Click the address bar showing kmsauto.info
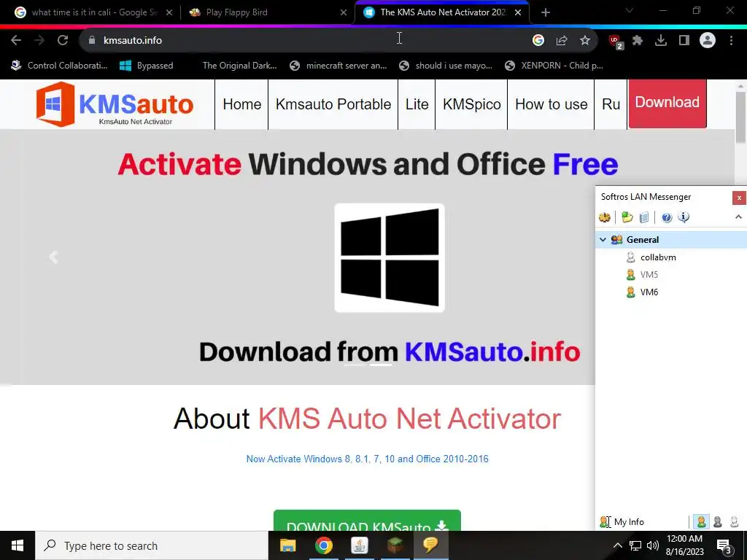Viewport: 747px width, 560px height. point(305,41)
